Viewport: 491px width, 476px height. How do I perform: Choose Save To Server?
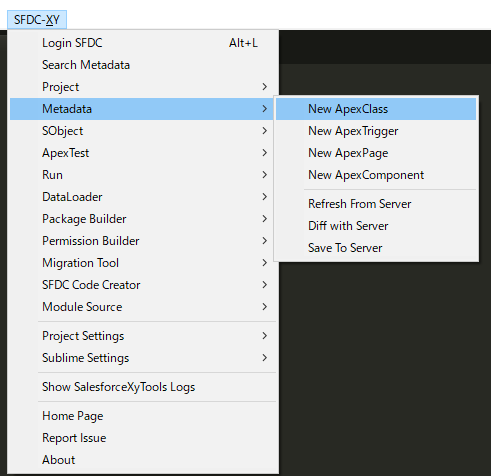(376, 248)
